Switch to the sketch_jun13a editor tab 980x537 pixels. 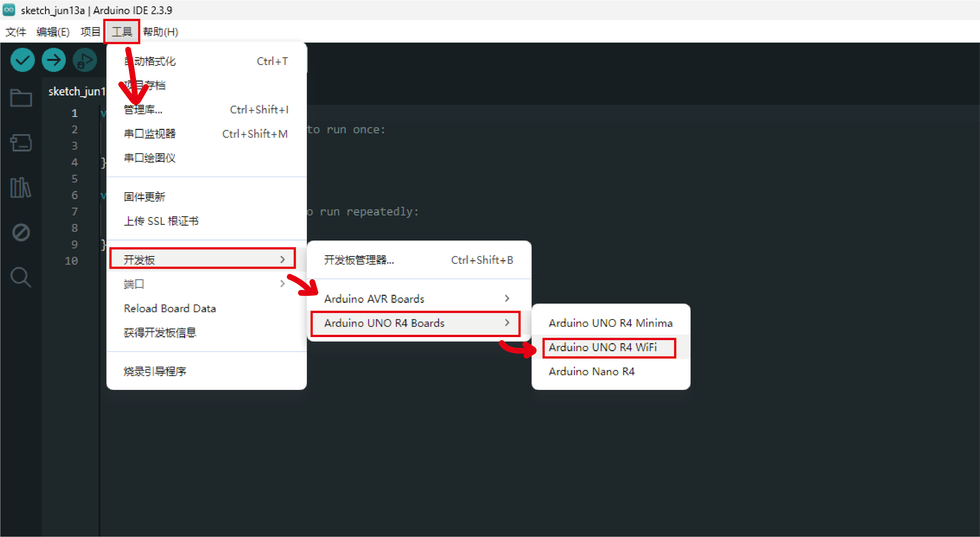point(77,91)
